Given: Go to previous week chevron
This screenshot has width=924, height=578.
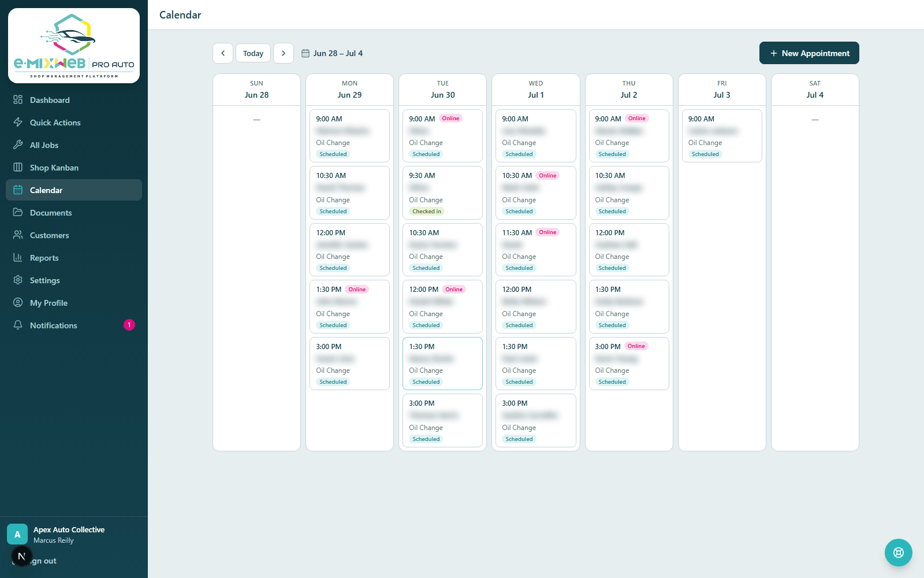Looking at the screenshot, I should (x=223, y=53).
